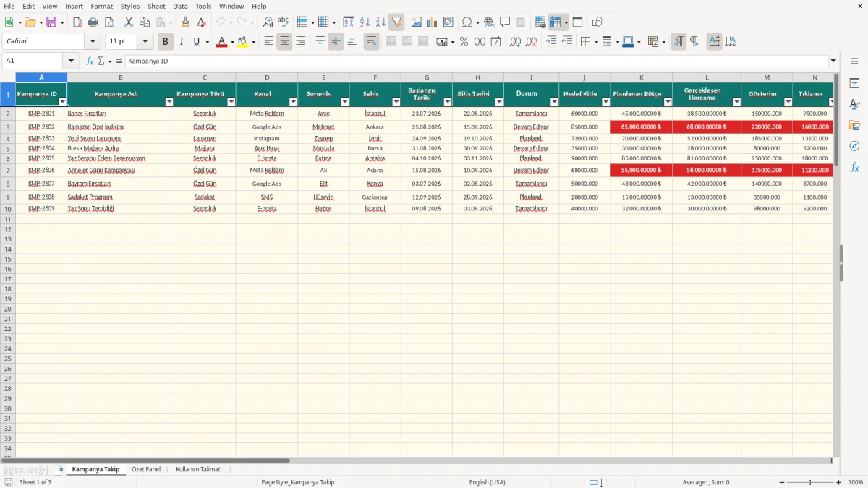Insert an image via toolbar icon
The height and width of the screenshot is (488, 868).
417,22
